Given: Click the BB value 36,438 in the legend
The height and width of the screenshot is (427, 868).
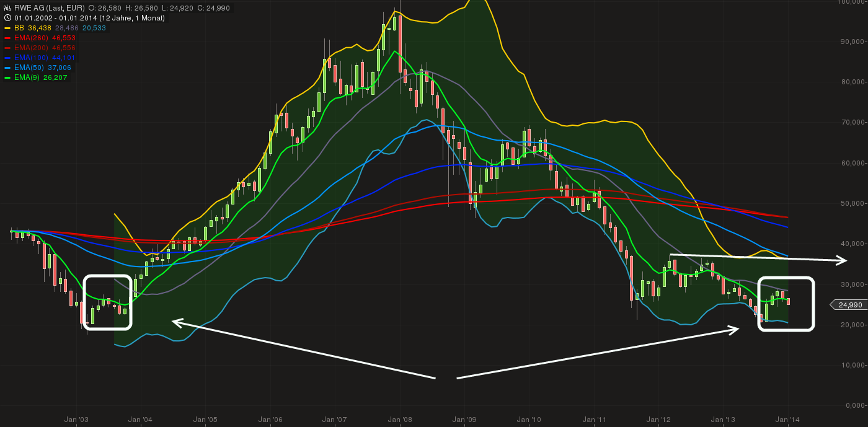Looking at the screenshot, I should point(39,27).
